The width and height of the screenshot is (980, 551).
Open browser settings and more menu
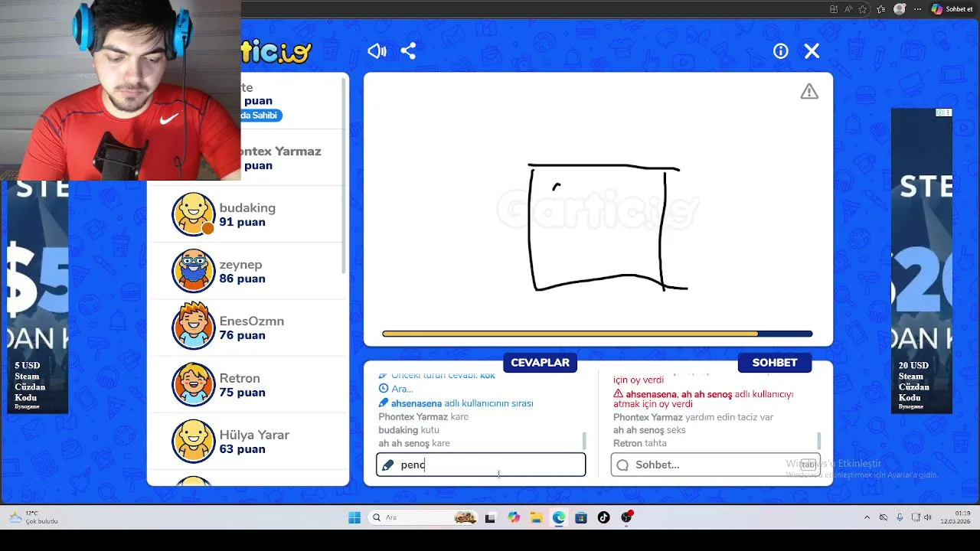917,9
